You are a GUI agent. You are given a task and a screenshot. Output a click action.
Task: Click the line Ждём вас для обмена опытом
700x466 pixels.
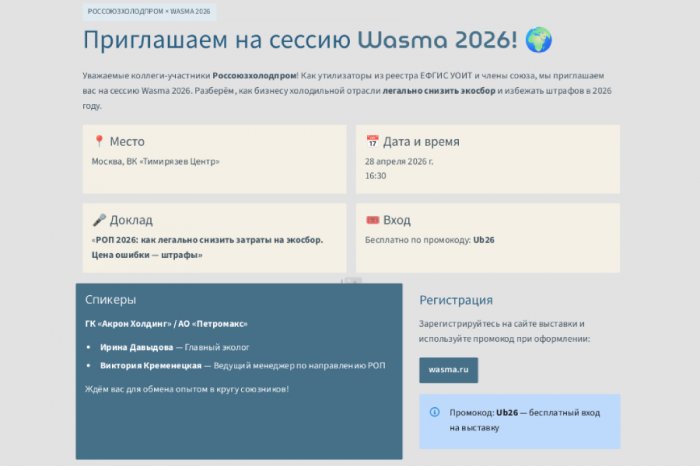[187, 389]
